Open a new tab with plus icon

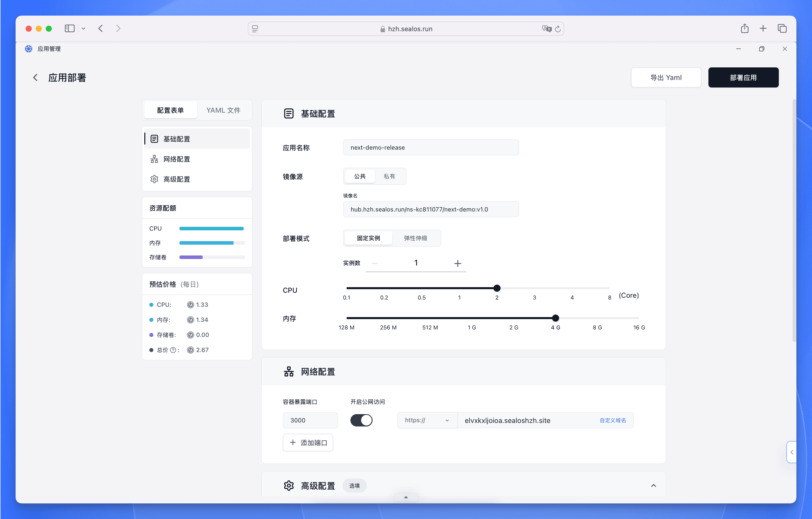coord(763,29)
